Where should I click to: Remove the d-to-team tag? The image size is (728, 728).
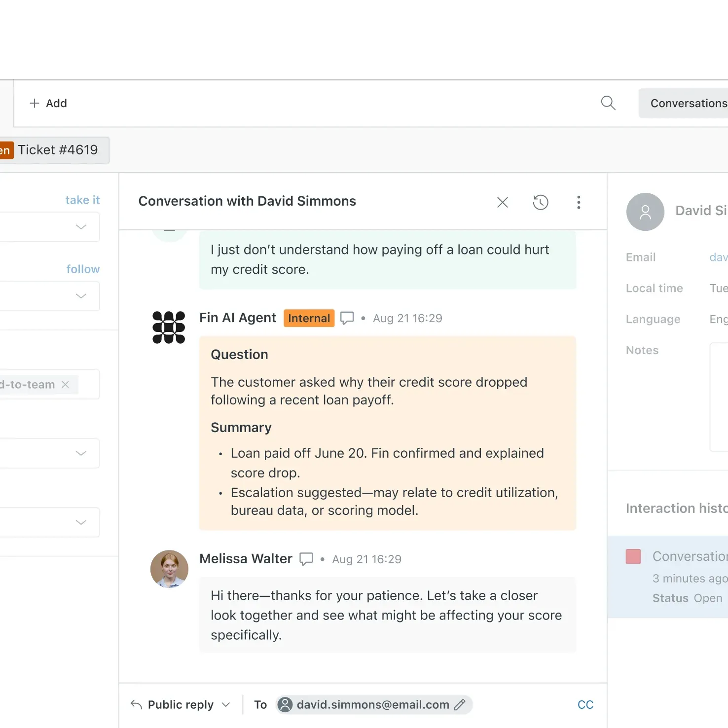click(65, 384)
